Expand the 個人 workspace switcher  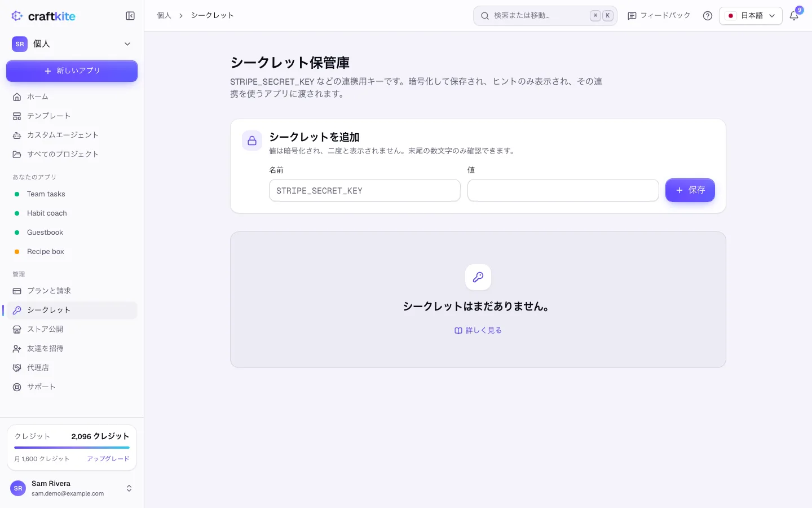[x=72, y=44]
